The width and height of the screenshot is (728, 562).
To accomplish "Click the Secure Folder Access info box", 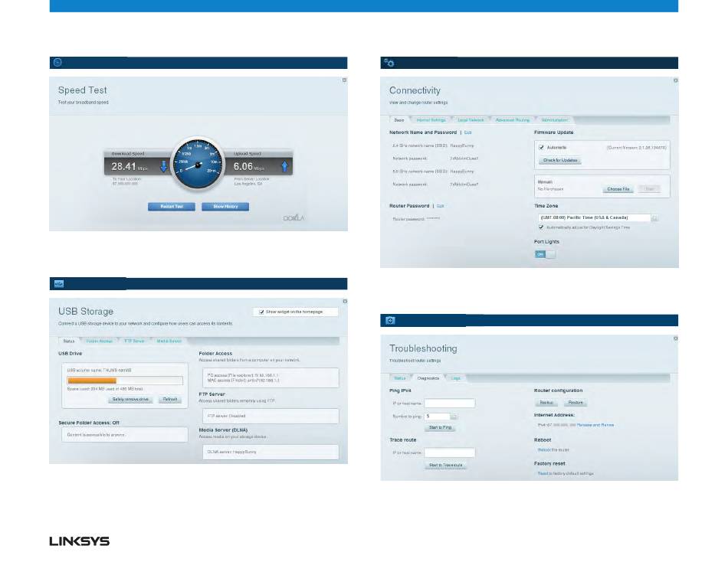I will click(x=125, y=435).
